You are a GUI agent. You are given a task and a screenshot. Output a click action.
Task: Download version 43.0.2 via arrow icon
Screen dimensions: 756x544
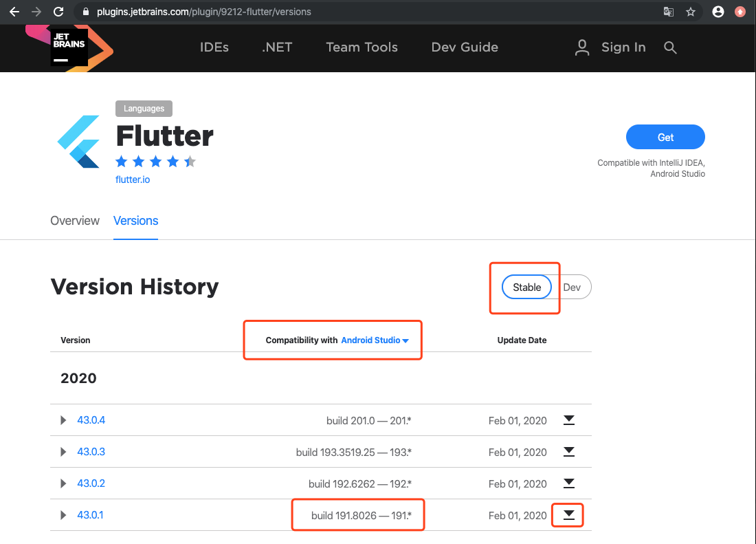tap(569, 483)
